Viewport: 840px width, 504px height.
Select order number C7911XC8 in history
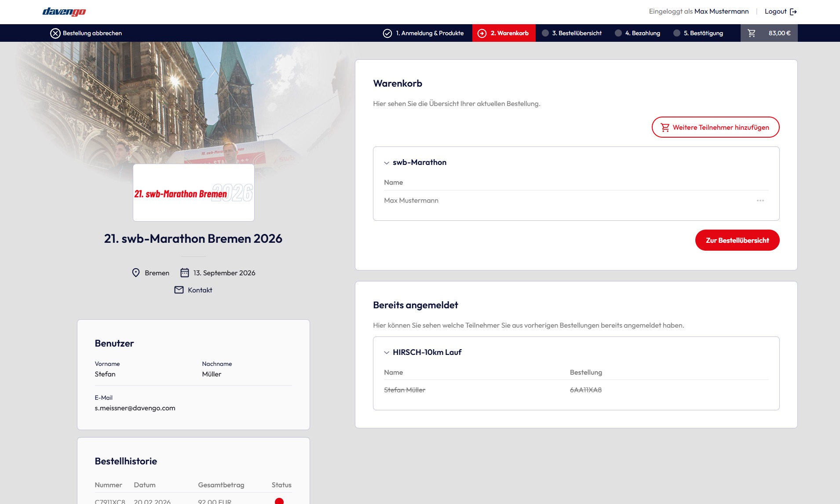[110, 501]
